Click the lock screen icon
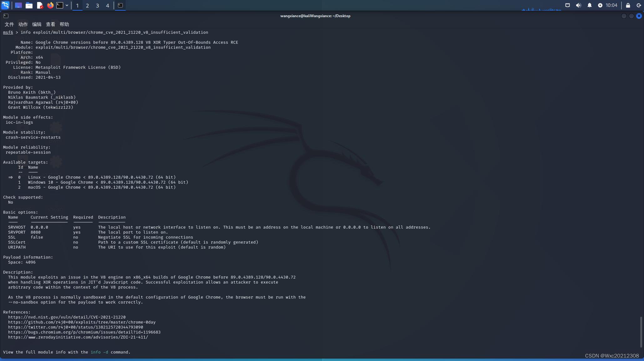The width and height of the screenshot is (644, 361). point(628,5)
